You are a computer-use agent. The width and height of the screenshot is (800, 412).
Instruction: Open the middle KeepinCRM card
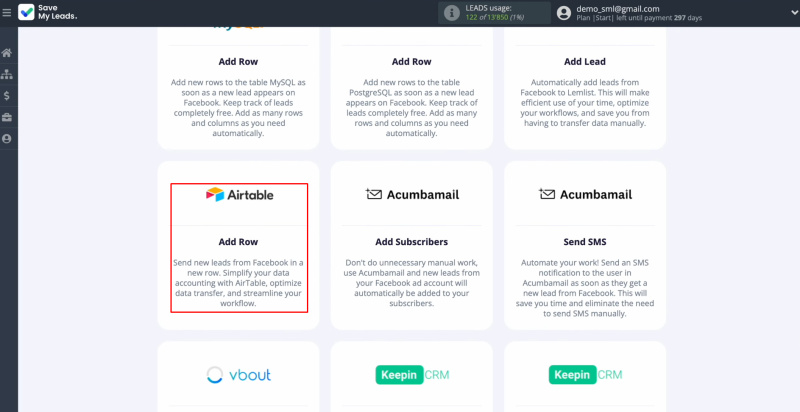411,377
